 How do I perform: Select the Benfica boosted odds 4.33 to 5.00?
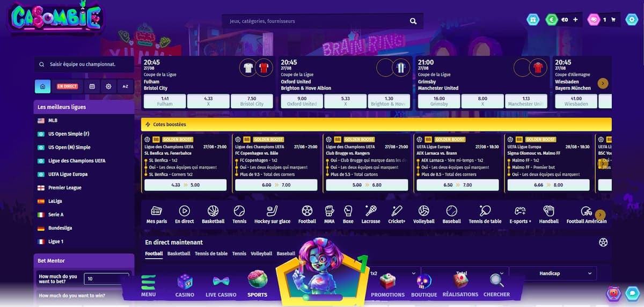point(186,185)
